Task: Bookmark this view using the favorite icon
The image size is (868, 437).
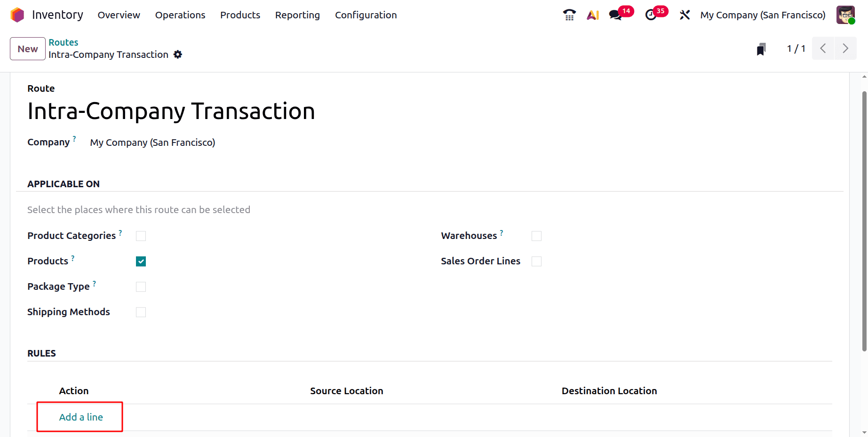Action: 761,48
